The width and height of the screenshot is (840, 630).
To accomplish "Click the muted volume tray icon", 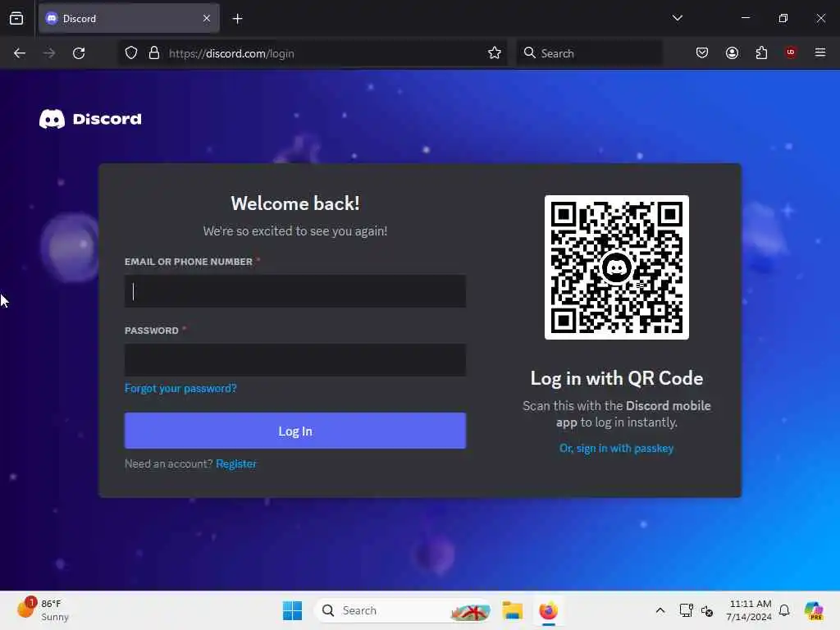I will 707,610.
